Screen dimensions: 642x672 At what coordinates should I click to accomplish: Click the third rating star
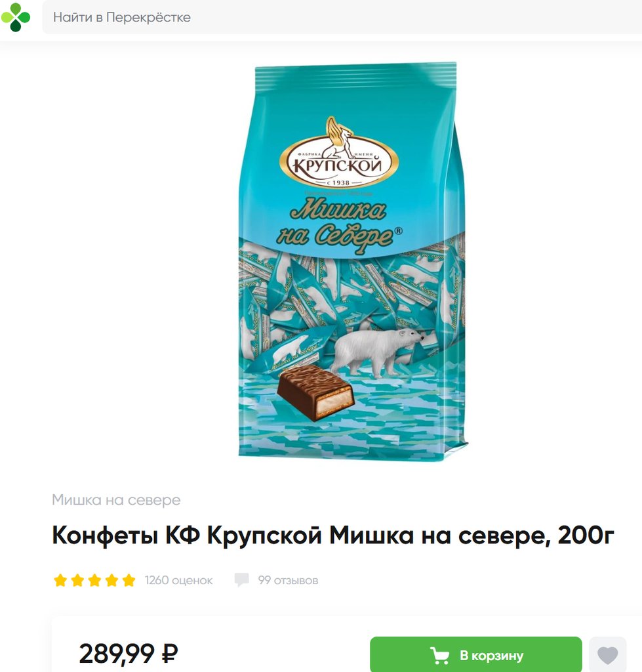tap(94, 580)
